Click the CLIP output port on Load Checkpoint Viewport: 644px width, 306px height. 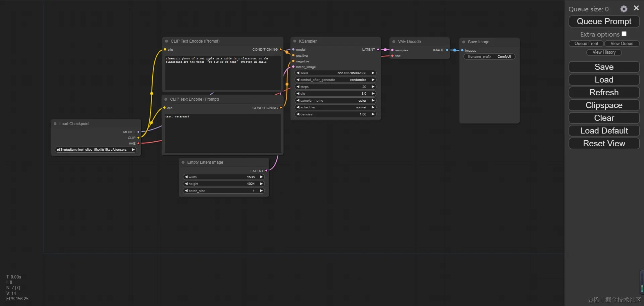tap(138, 138)
